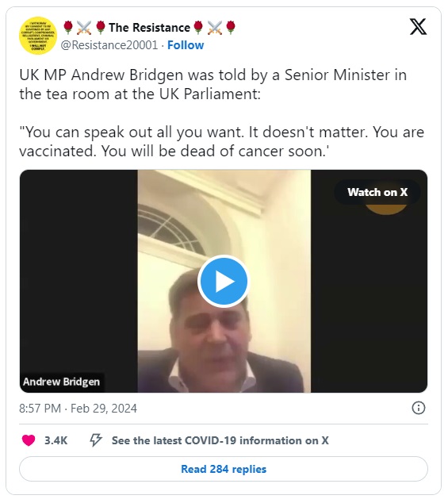Click the crossed swords emoji after name
This screenshot has width=448, height=503.
click(215, 28)
